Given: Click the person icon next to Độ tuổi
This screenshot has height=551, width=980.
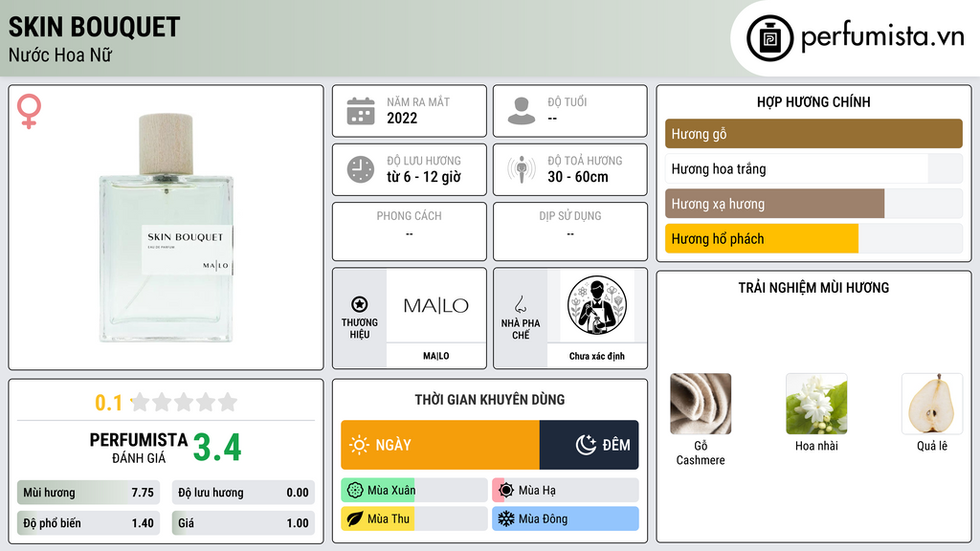Looking at the screenshot, I should pyautogui.click(x=522, y=111).
